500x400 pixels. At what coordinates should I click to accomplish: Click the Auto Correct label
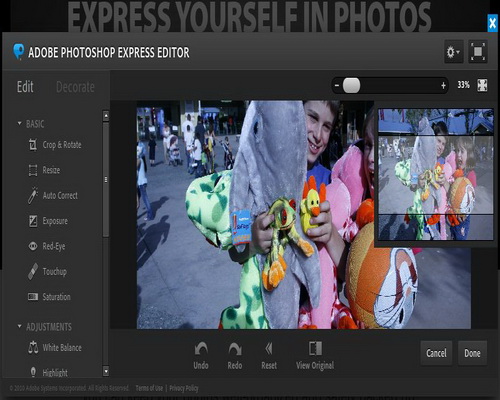pos(60,195)
